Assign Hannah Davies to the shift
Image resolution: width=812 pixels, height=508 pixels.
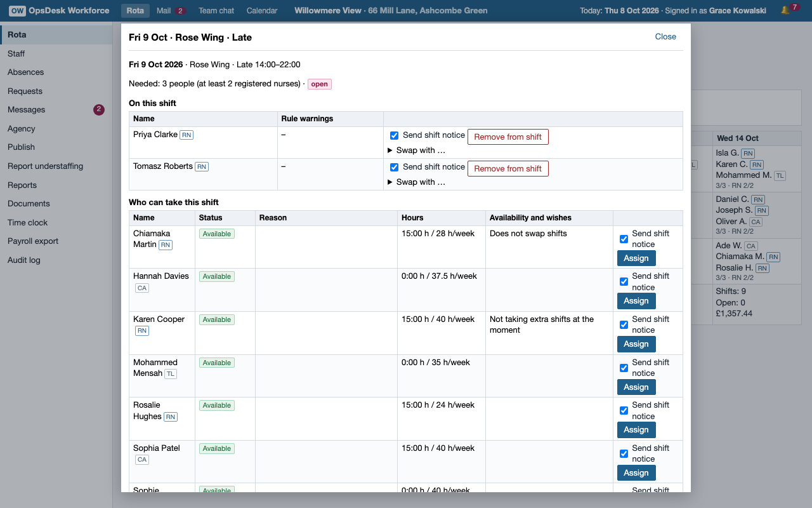coord(636,300)
